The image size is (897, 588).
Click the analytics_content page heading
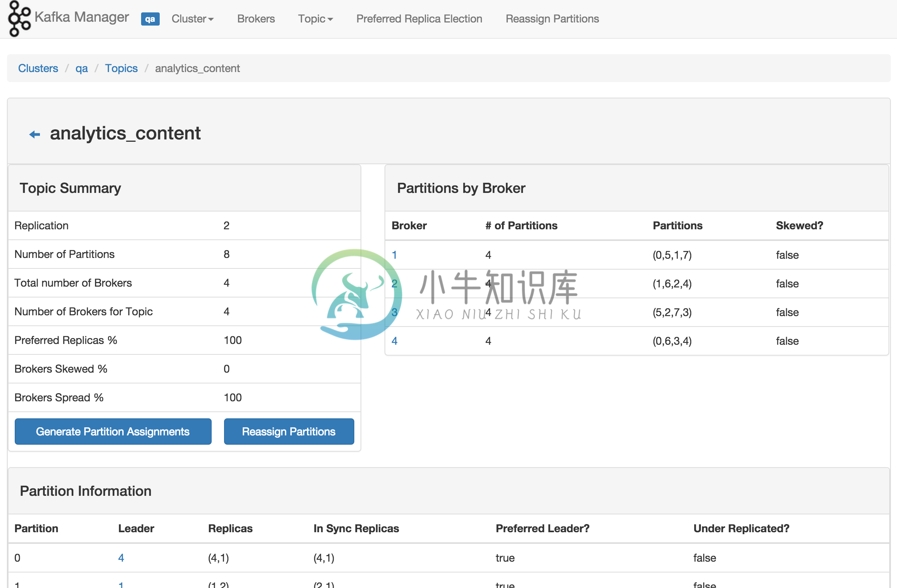tap(125, 133)
